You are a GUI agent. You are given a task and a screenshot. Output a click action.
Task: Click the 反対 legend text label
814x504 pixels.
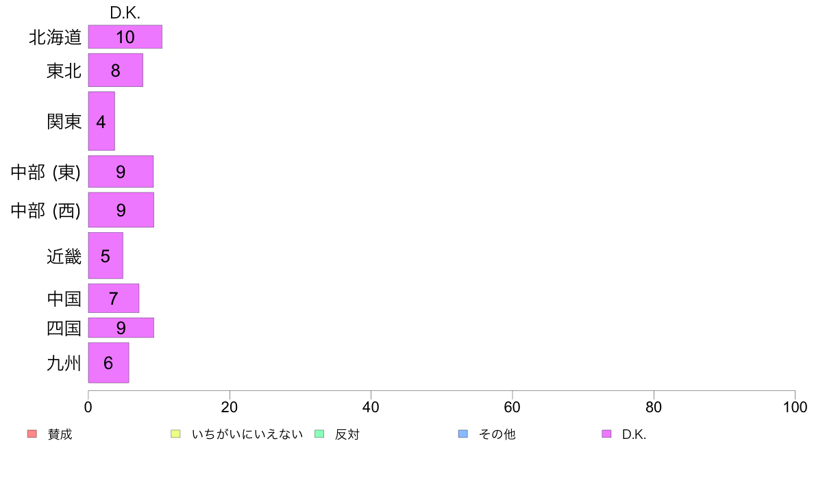(347, 434)
